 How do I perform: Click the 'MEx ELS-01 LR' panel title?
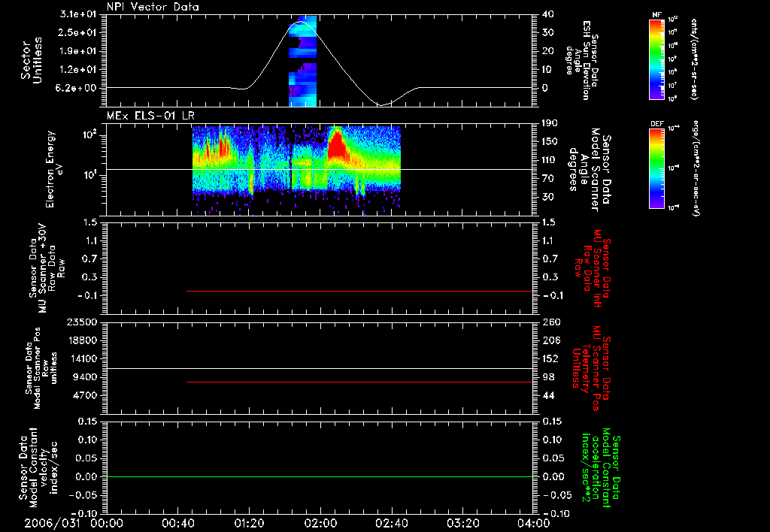tap(150, 116)
